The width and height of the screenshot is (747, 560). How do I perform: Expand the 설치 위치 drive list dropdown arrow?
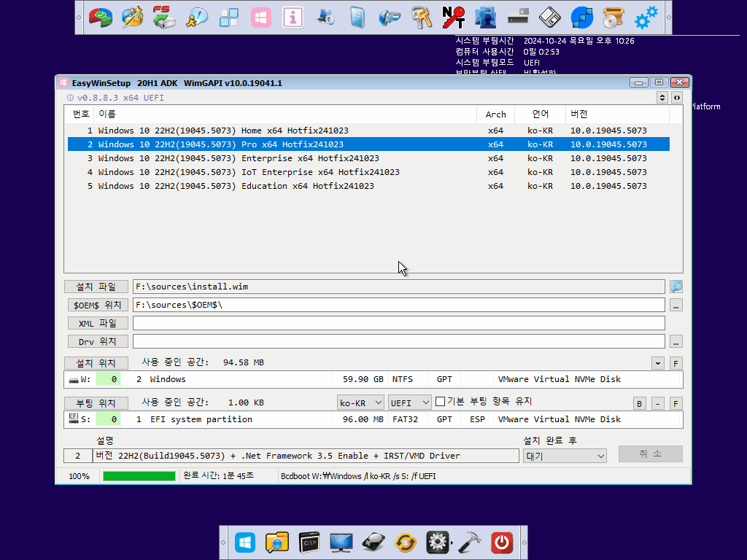pyautogui.click(x=657, y=363)
